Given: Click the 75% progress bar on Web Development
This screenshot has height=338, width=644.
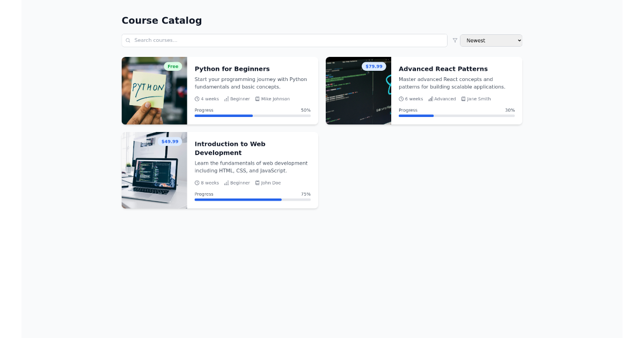Looking at the screenshot, I should pos(252,200).
